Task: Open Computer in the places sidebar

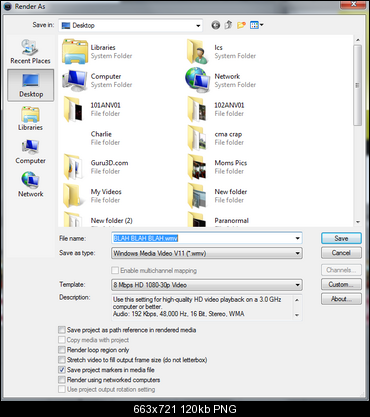Action: [30, 152]
